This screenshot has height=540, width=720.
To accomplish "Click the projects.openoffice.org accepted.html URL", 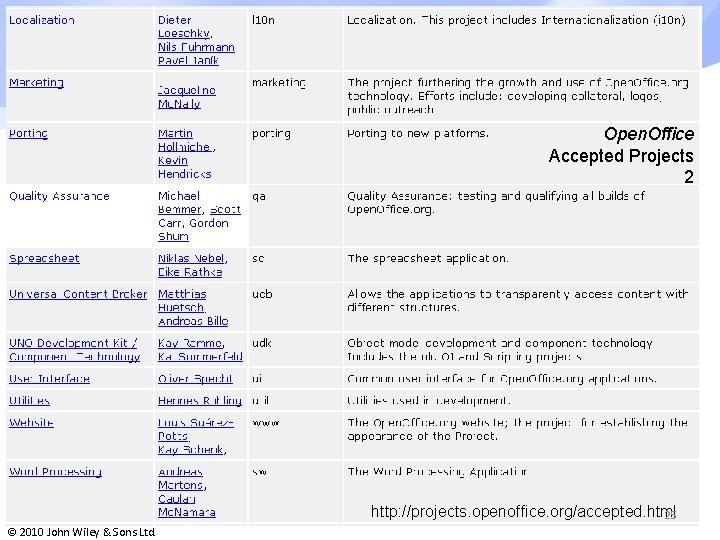I will (x=523, y=512).
